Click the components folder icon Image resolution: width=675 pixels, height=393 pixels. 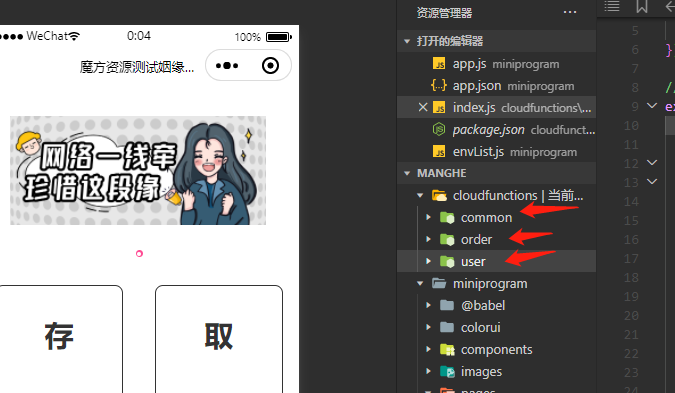click(447, 350)
